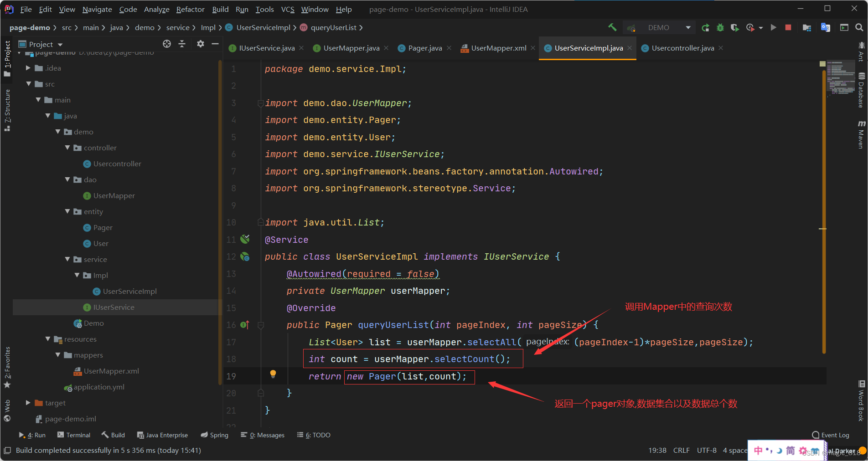Image resolution: width=868 pixels, height=461 pixels.
Task: Click the green Rerun icon in toolbar
Action: [x=705, y=28]
